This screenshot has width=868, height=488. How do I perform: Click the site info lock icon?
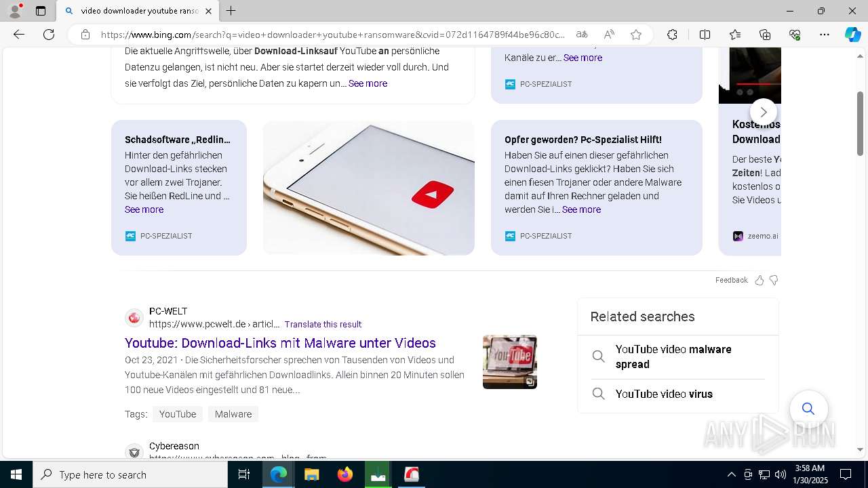click(85, 35)
